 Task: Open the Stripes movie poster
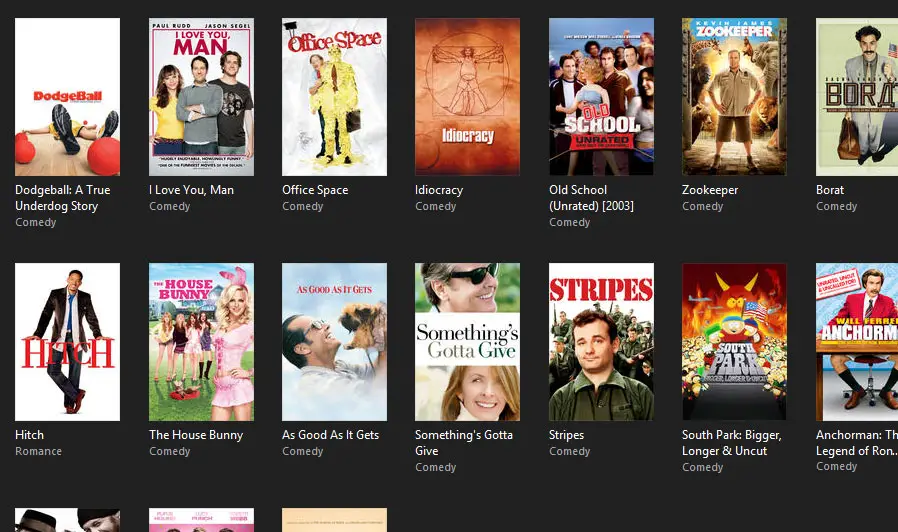pos(601,342)
